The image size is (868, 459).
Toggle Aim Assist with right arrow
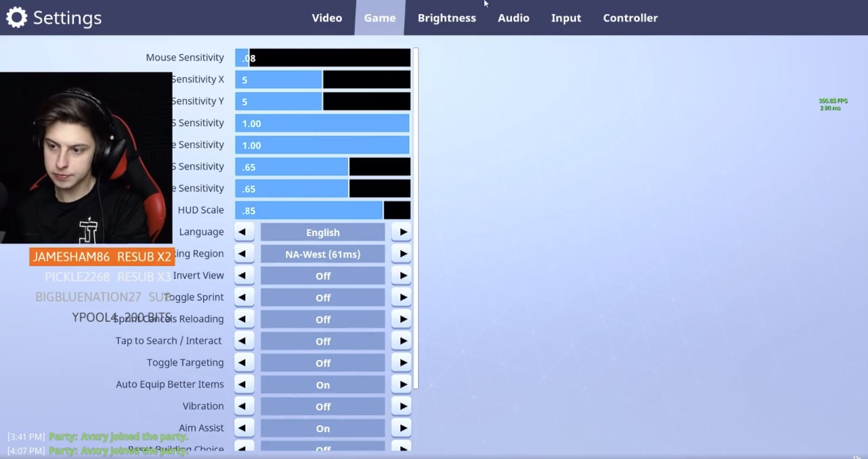click(x=401, y=428)
